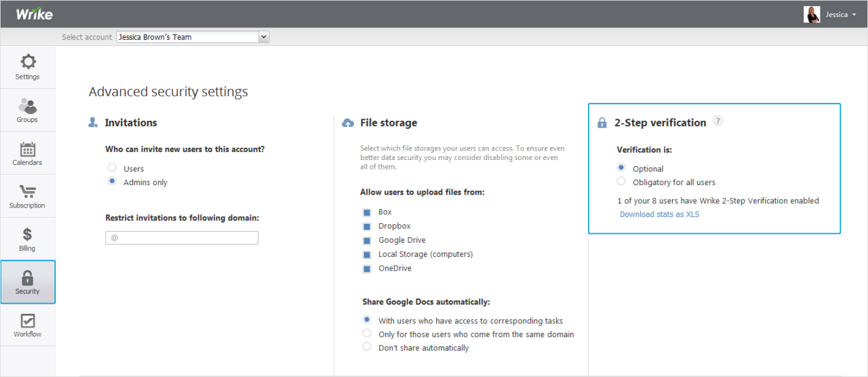Select the Security lock tab in sidebar

pyautogui.click(x=28, y=282)
